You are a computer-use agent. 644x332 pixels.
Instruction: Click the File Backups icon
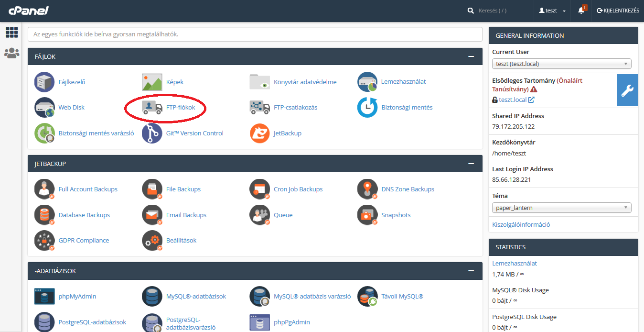pos(152,189)
